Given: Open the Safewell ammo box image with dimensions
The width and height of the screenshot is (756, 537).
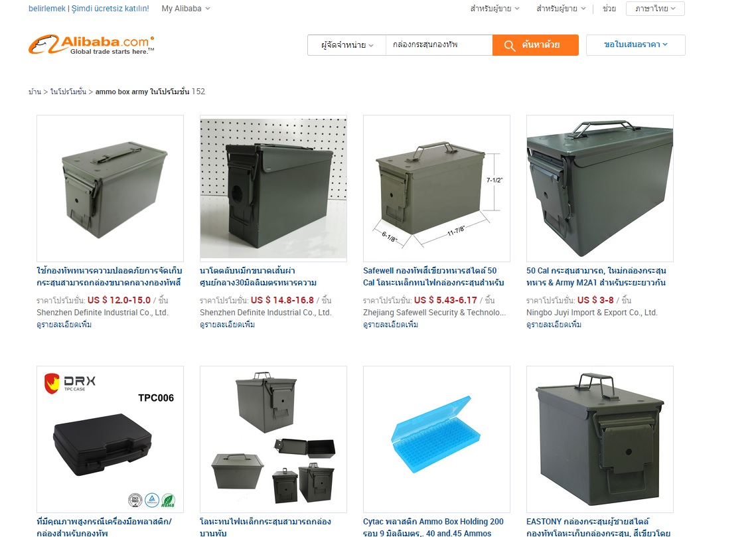Looking at the screenshot, I should [436, 189].
